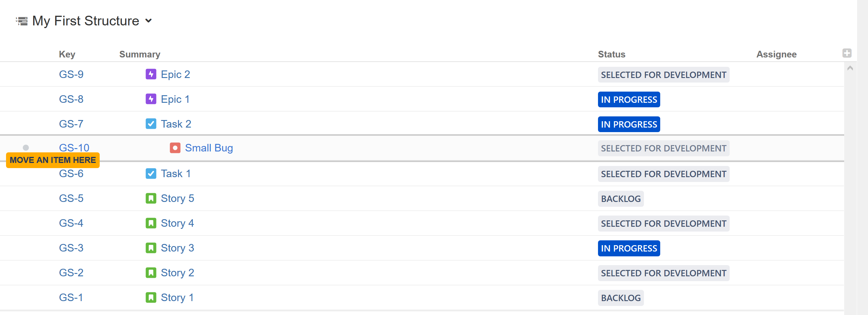Click the Story 5 green bookmark icon

pos(151,198)
